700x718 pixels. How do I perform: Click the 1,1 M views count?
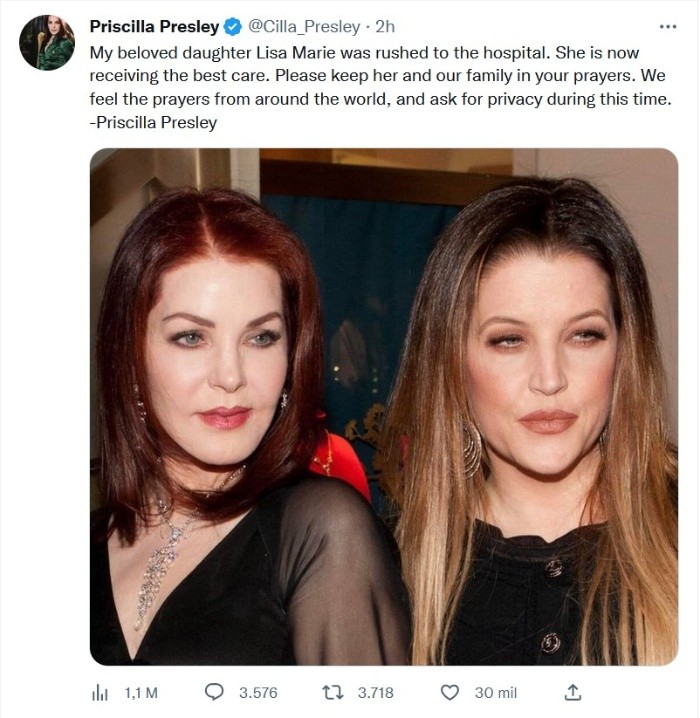click(141, 692)
